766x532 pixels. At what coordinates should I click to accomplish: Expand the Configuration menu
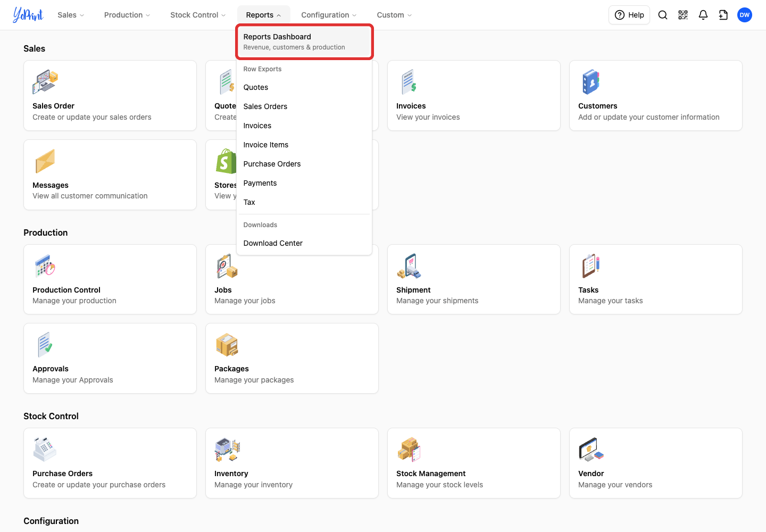pos(329,15)
